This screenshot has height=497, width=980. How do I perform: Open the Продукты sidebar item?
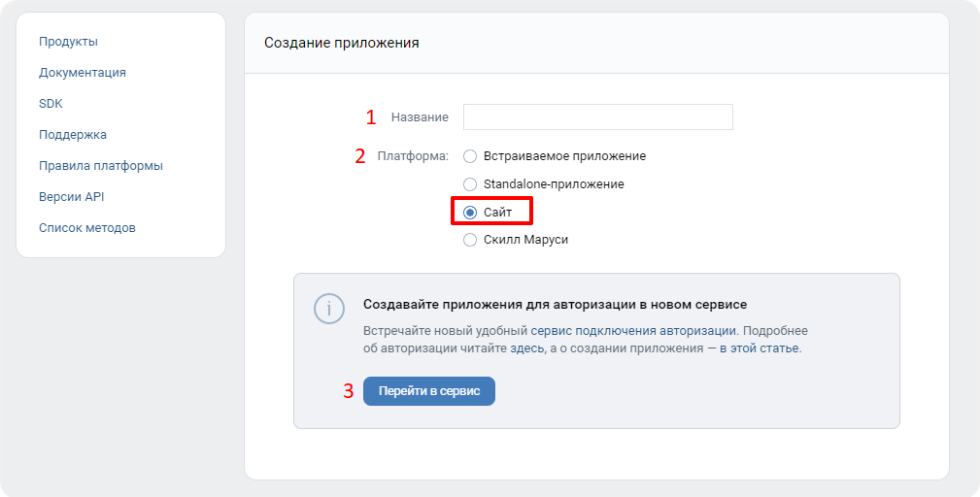point(68,42)
